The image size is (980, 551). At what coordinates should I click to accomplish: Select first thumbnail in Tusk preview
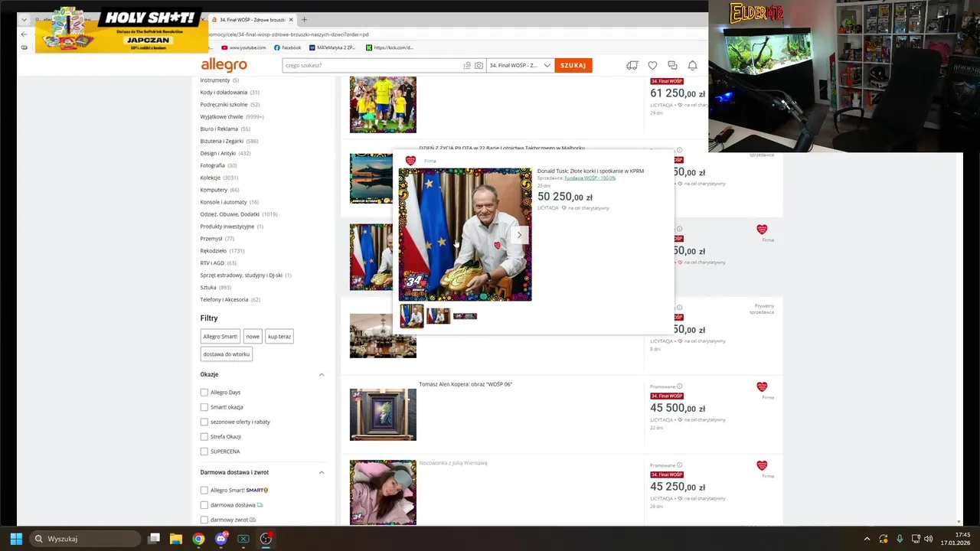(x=411, y=316)
